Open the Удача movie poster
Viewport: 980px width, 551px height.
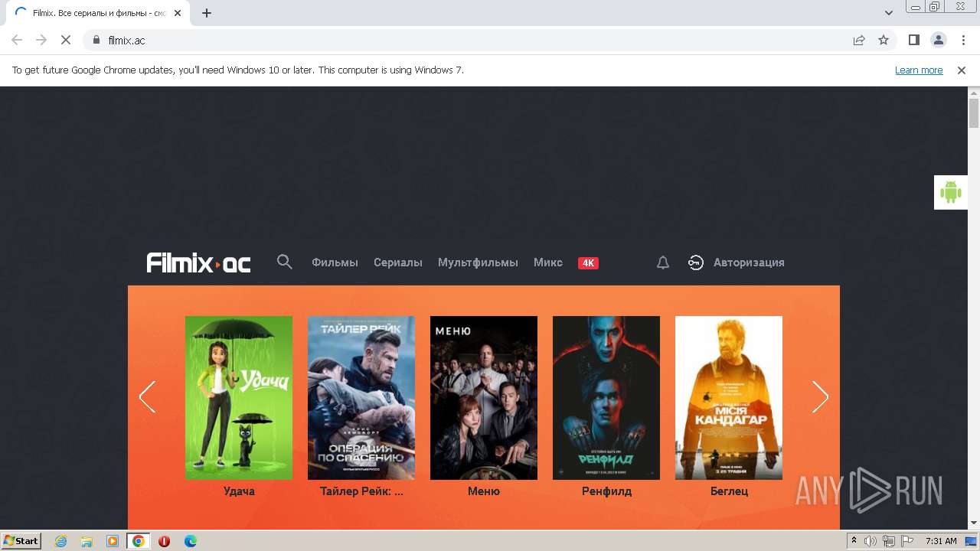(x=239, y=398)
